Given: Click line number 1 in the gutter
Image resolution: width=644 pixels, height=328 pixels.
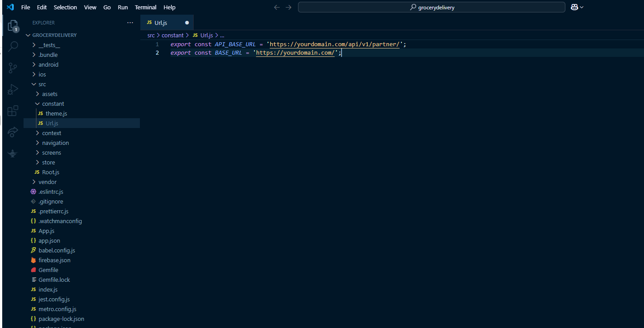Looking at the screenshot, I should click(157, 44).
